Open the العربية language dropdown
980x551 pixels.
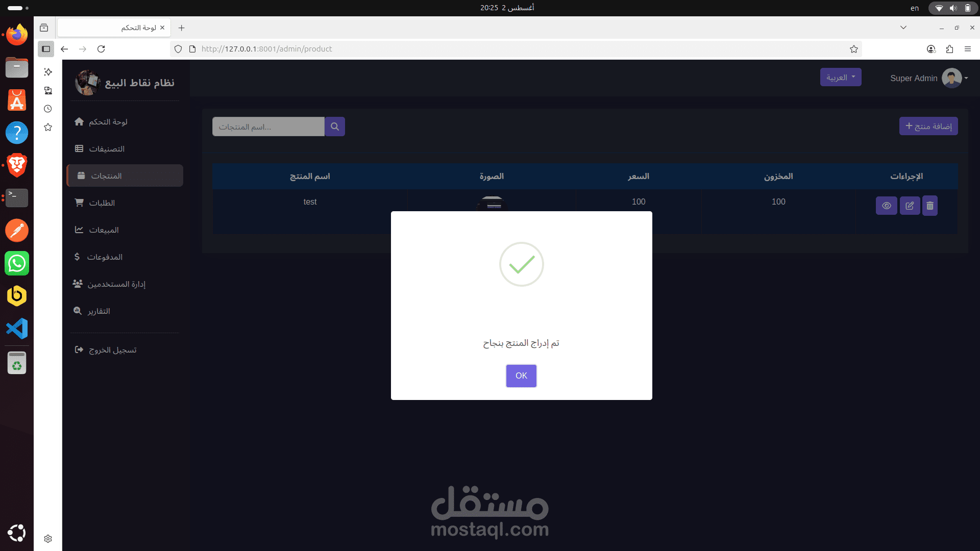841,77
